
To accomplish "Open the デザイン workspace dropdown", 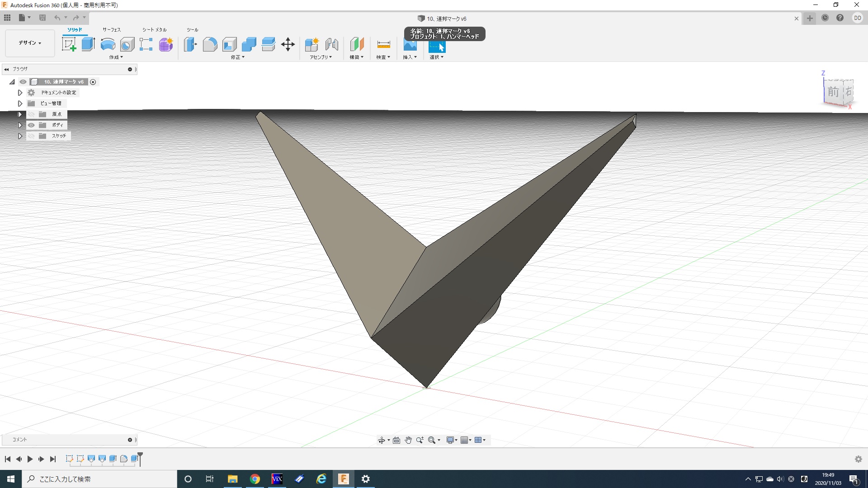I will (x=30, y=43).
